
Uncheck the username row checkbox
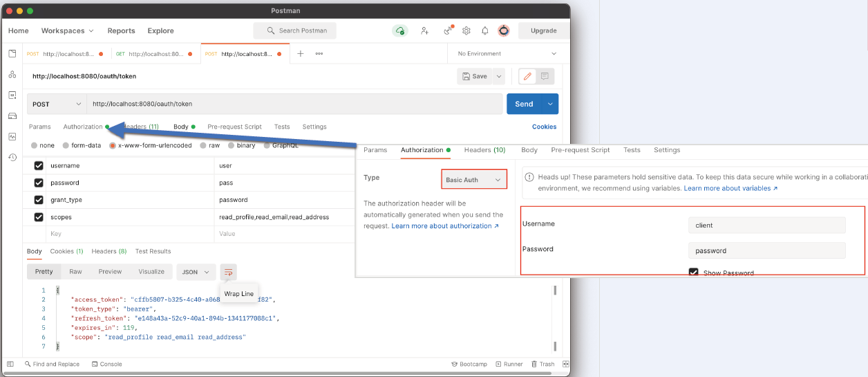click(39, 166)
